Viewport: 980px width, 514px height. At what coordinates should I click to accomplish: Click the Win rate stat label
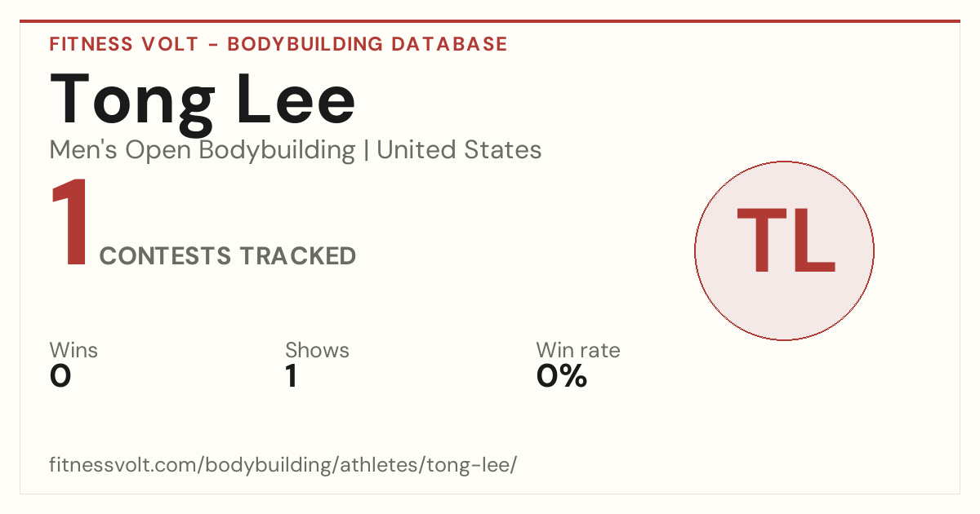tap(578, 351)
